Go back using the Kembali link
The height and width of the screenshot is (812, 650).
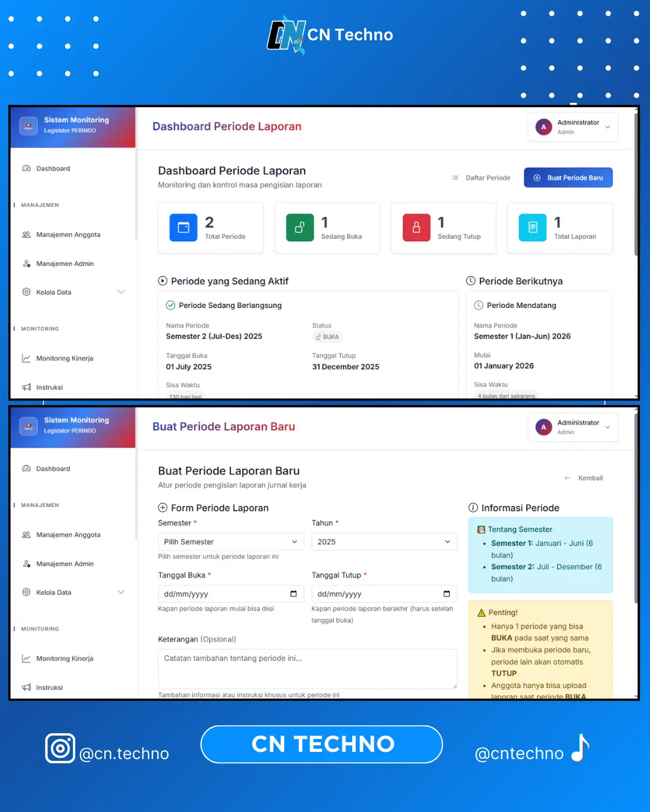584,478
